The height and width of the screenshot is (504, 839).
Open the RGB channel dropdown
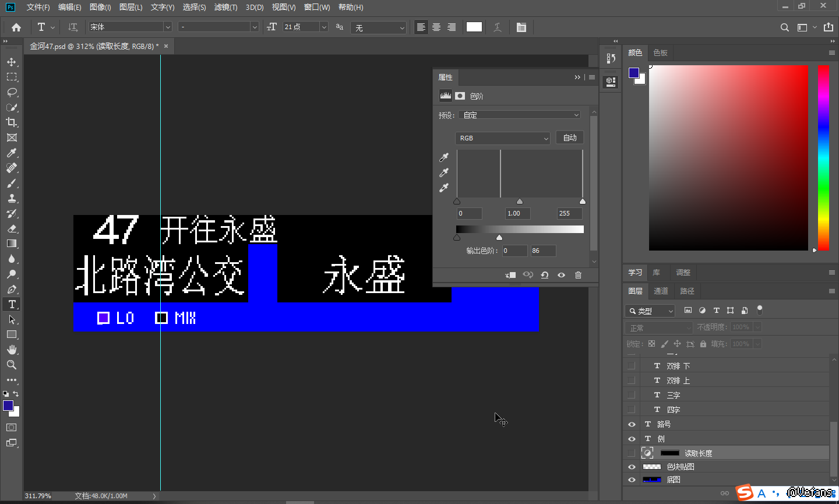coord(502,138)
